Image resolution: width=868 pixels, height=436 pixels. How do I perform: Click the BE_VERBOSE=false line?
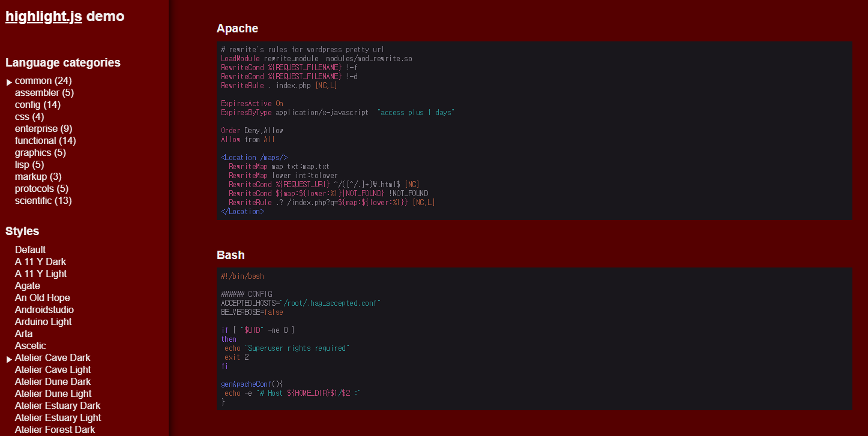[x=252, y=312]
